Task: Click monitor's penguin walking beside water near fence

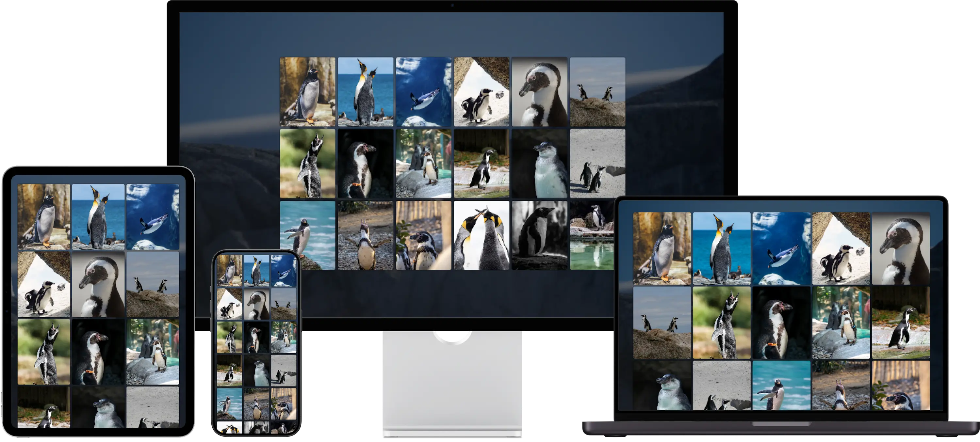Action: [x=481, y=164]
